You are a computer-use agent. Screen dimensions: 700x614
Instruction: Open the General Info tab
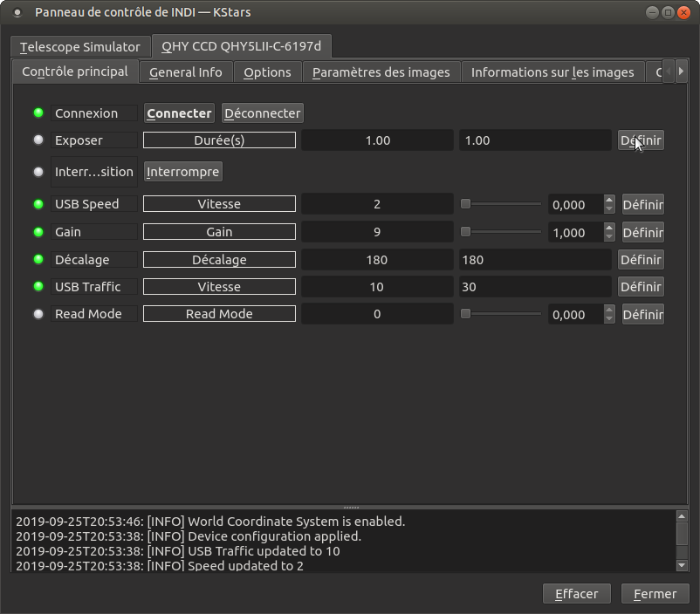click(186, 72)
